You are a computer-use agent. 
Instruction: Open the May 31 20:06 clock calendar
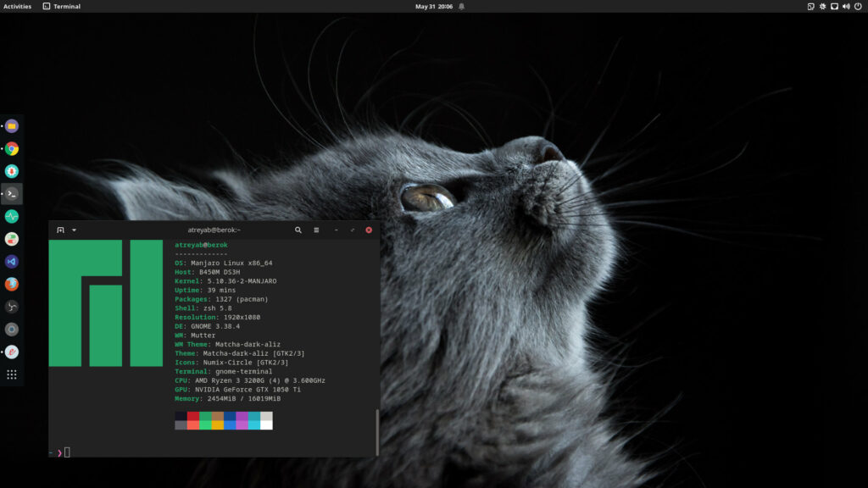(x=434, y=7)
